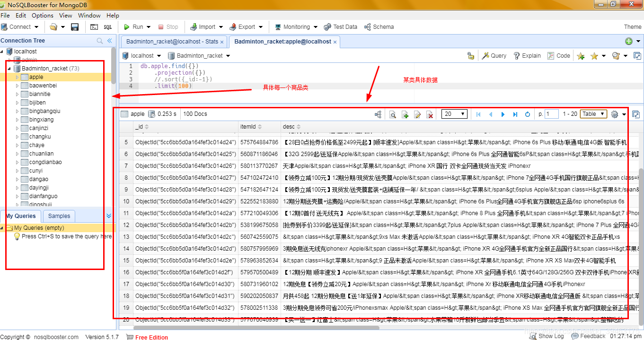The width and height of the screenshot is (644, 340).
Task: Click the green add new tab icon
Action: [x=629, y=41]
